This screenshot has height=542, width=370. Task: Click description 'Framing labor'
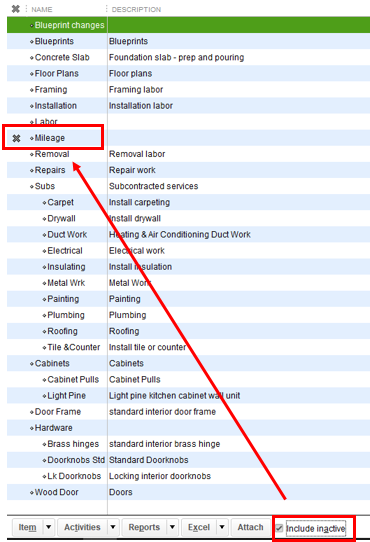136,90
